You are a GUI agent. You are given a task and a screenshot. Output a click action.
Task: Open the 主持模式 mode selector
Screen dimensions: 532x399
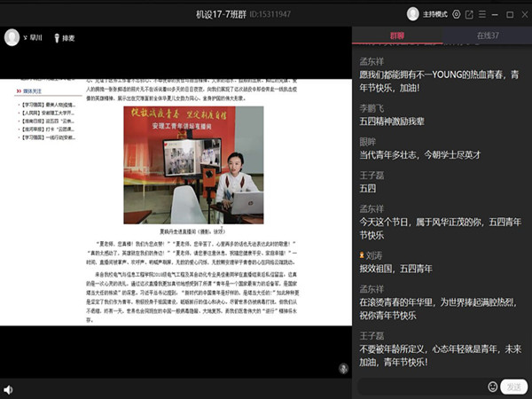pos(434,14)
